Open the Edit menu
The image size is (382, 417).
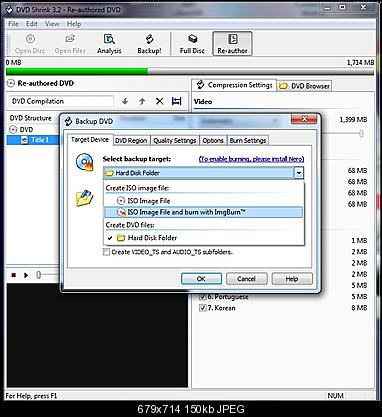(32, 24)
